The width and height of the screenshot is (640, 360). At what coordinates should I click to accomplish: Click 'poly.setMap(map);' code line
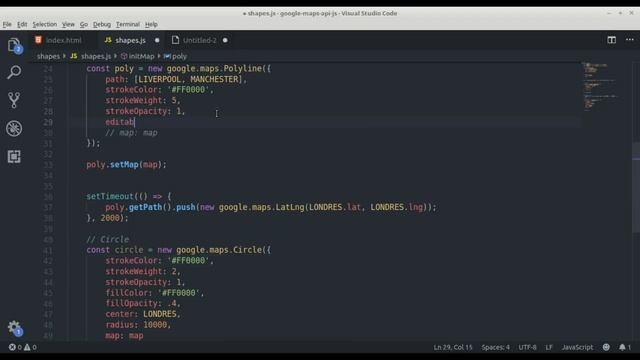127,165
